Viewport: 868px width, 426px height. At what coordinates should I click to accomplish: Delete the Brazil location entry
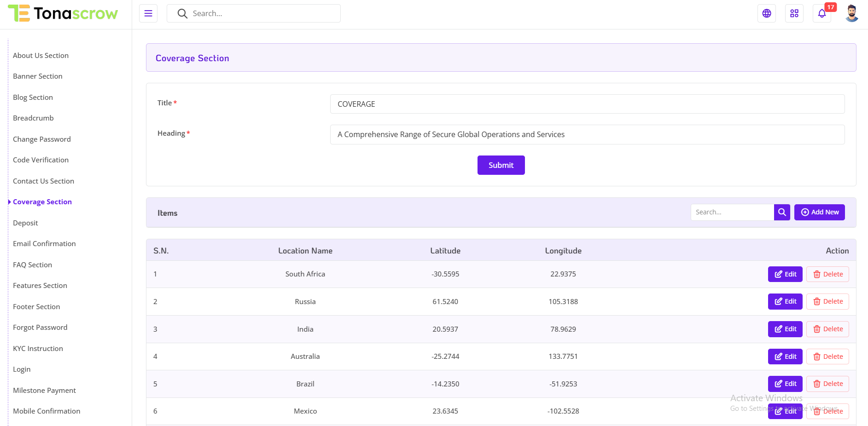point(827,384)
